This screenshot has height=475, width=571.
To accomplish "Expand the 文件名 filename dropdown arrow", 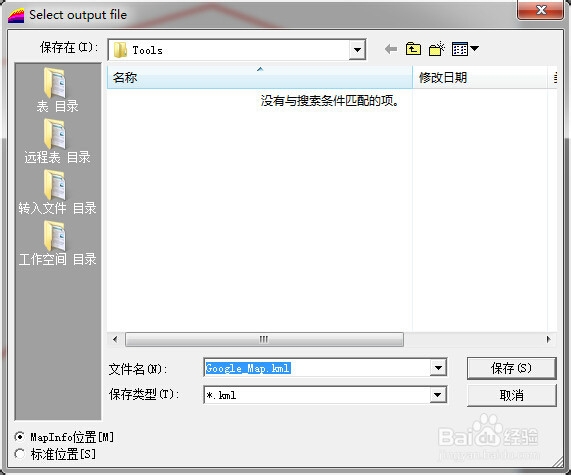I will click(438, 368).
